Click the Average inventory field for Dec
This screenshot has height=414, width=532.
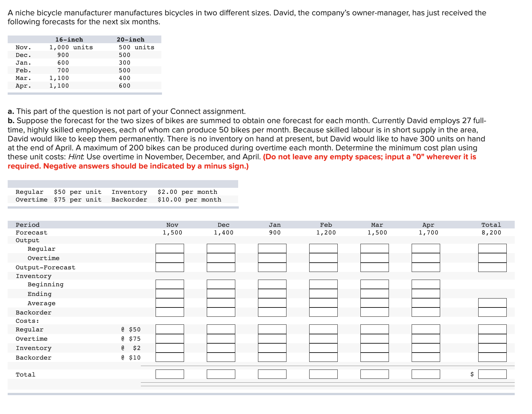221,303
